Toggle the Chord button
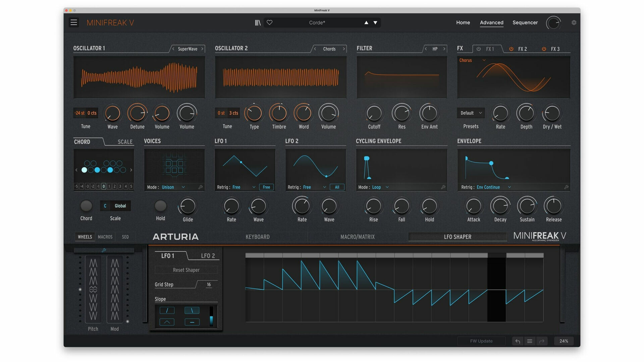Screen dimensions: 644x362 (86, 206)
